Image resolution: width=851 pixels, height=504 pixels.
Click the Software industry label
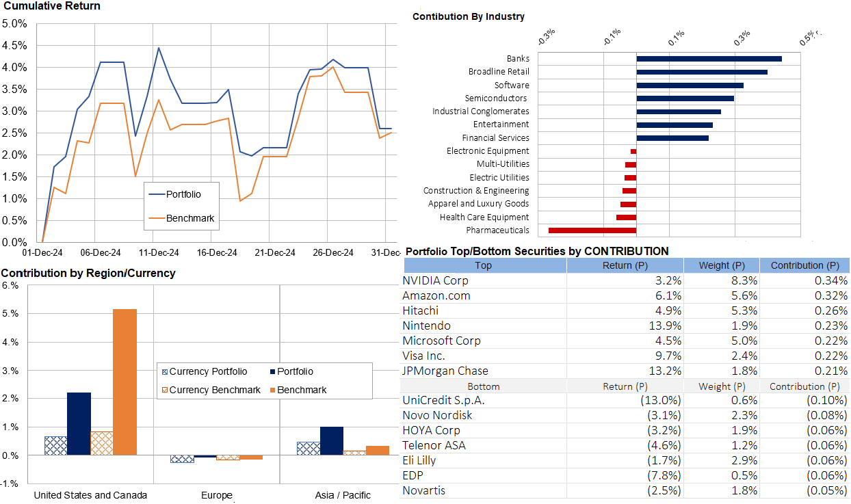click(x=512, y=85)
